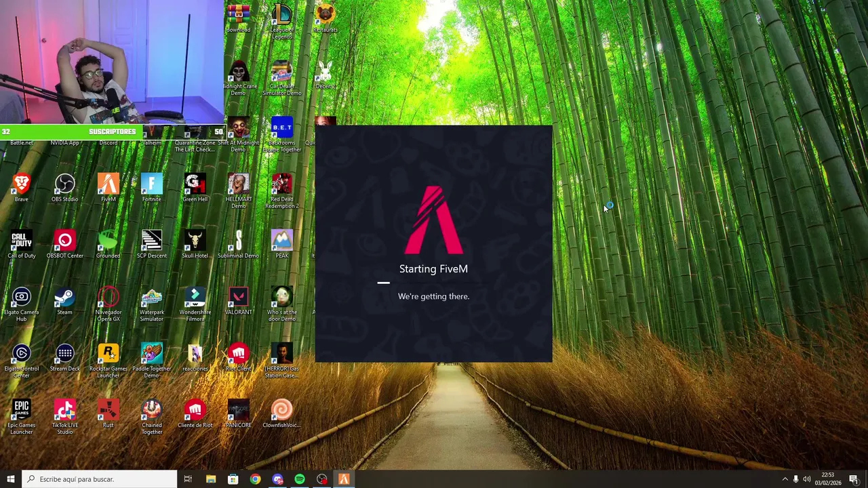The height and width of the screenshot is (488, 868).
Task: Select Midnight Crane Demo desktop icon
Action: click(238, 78)
